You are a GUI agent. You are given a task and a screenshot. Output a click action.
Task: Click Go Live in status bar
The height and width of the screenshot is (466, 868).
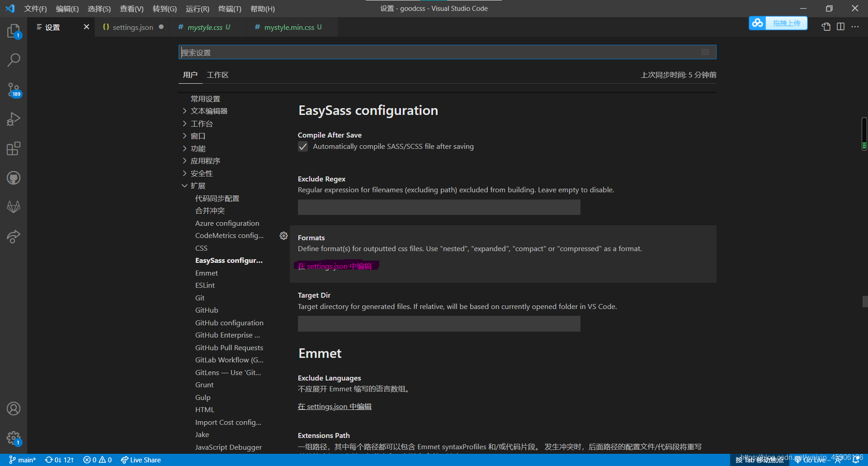(x=811, y=460)
